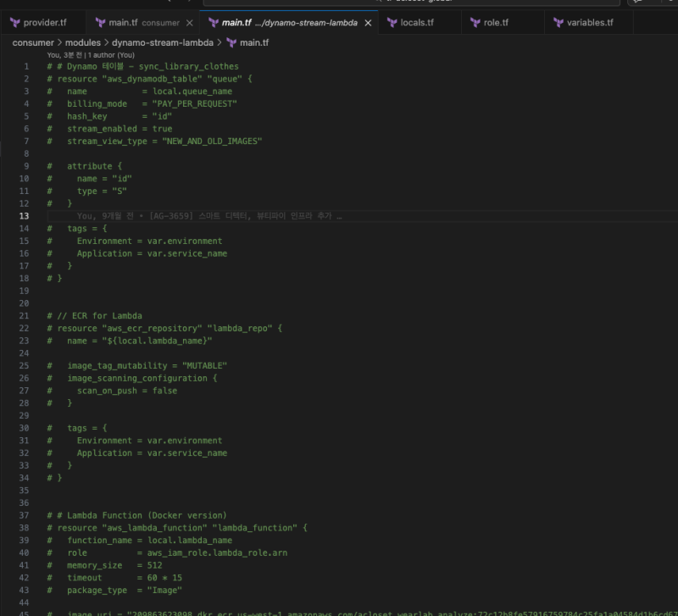
Task: Click the Terraform icon on locals.tf tab
Action: tap(392, 22)
